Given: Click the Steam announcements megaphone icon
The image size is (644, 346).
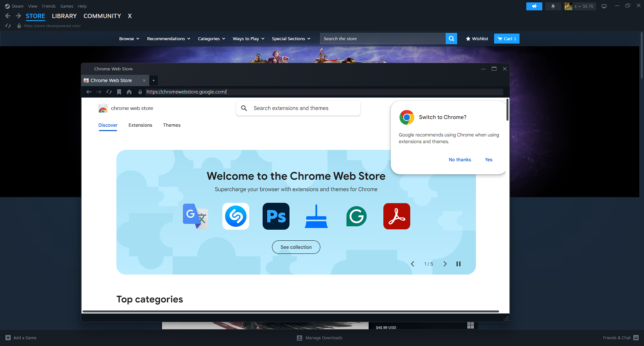Looking at the screenshot, I should click(534, 6).
